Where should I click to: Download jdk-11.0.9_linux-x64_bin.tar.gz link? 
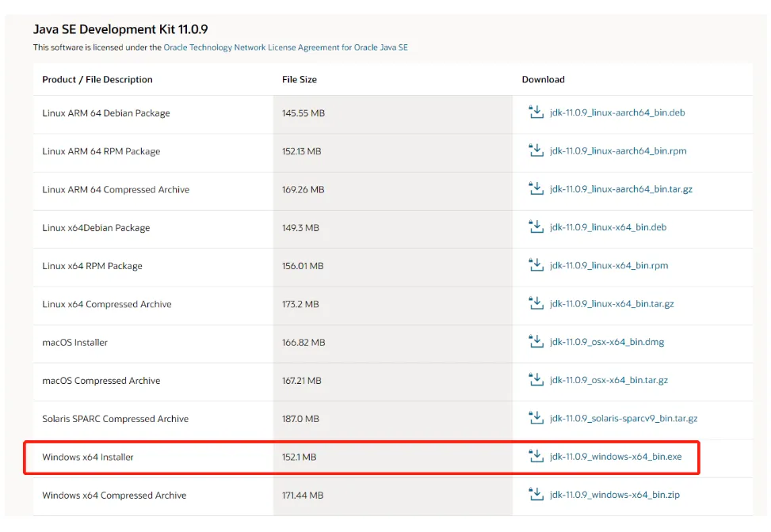[x=612, y=304]
